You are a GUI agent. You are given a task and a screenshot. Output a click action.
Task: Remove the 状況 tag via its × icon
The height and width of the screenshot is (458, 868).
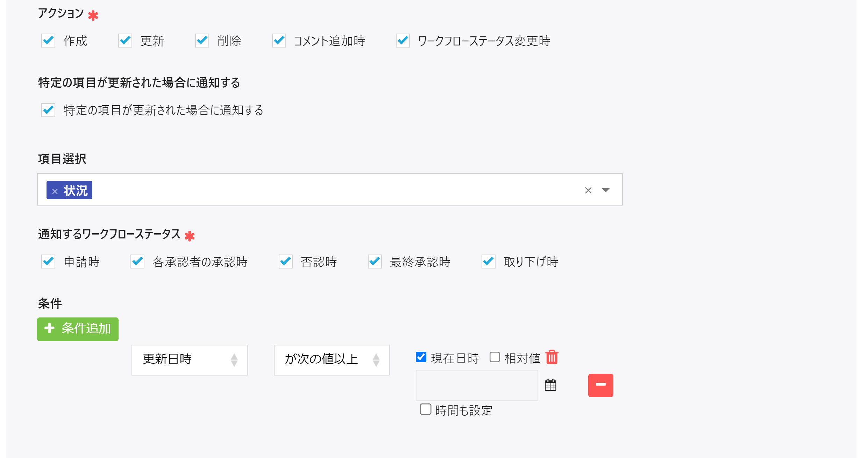pyautogui.click(x=54, y=191)
